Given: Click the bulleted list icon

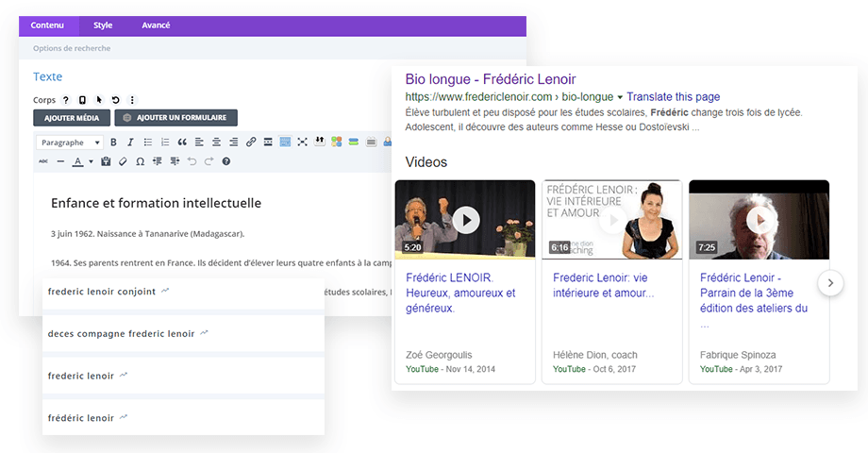Looking at the screenshot, I should (147, 143).
